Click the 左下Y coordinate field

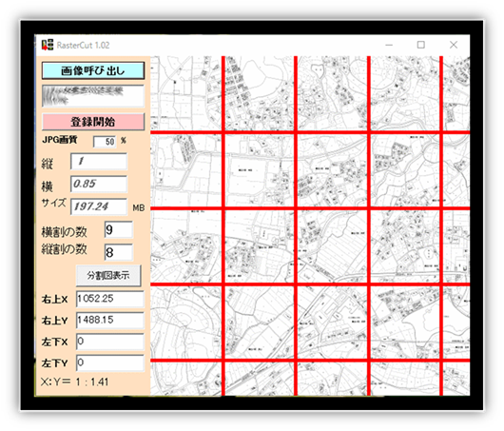click(110, 362)
